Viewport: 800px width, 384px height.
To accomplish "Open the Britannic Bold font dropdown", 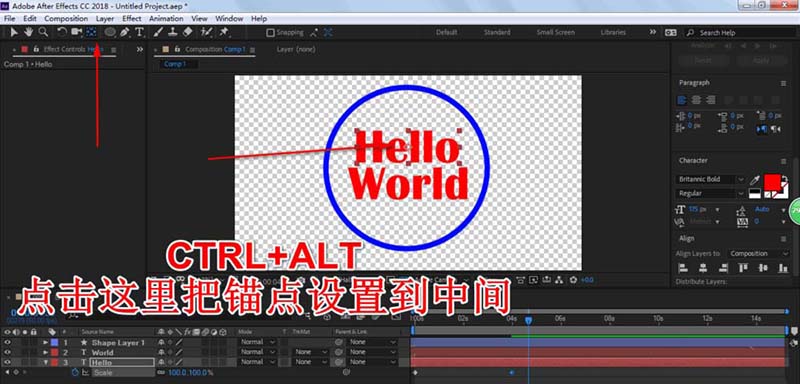I will click(x=711, y=180).
